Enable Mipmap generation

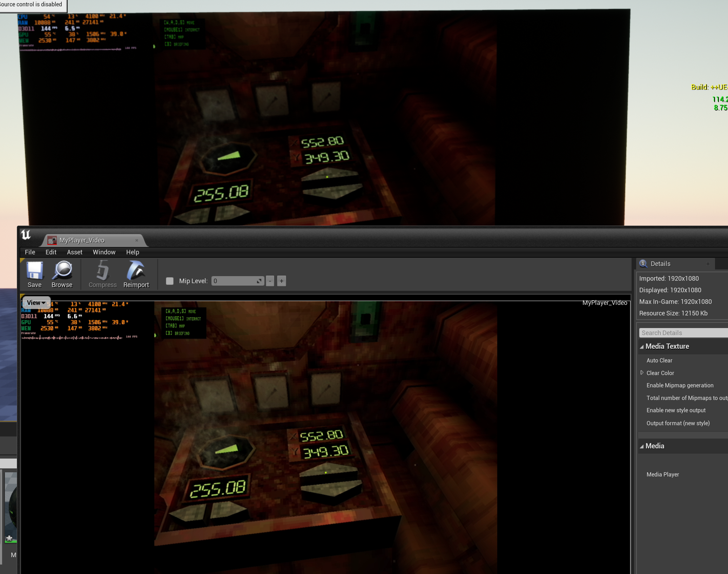680,385
